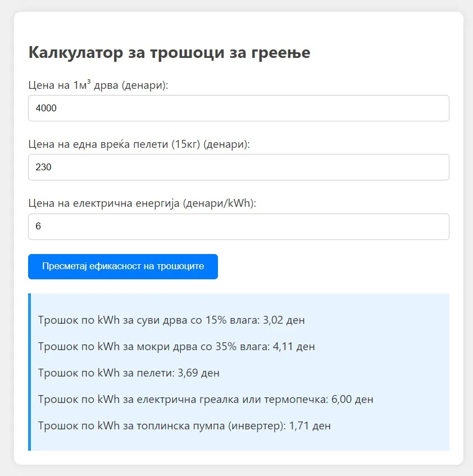Click the 3,02 ден result value
Viewport: 473px width, 476px height.
pos(284,320)
